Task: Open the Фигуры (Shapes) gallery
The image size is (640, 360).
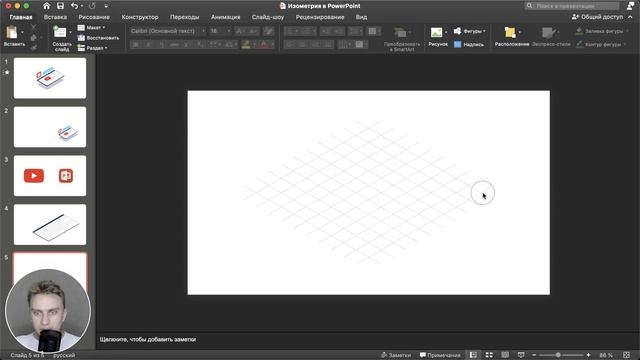Action: tap(470, 31)
